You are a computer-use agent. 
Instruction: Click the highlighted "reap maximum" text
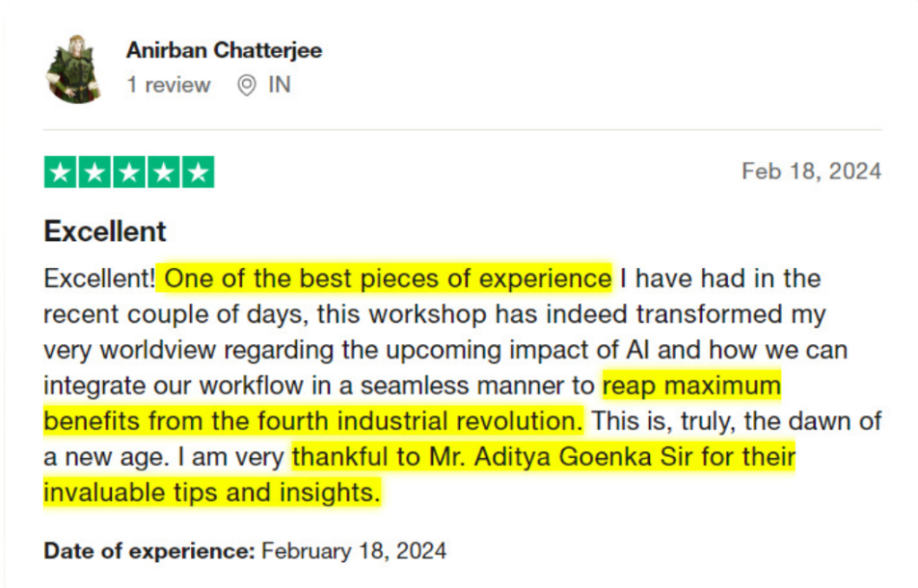tap(691, 385)
